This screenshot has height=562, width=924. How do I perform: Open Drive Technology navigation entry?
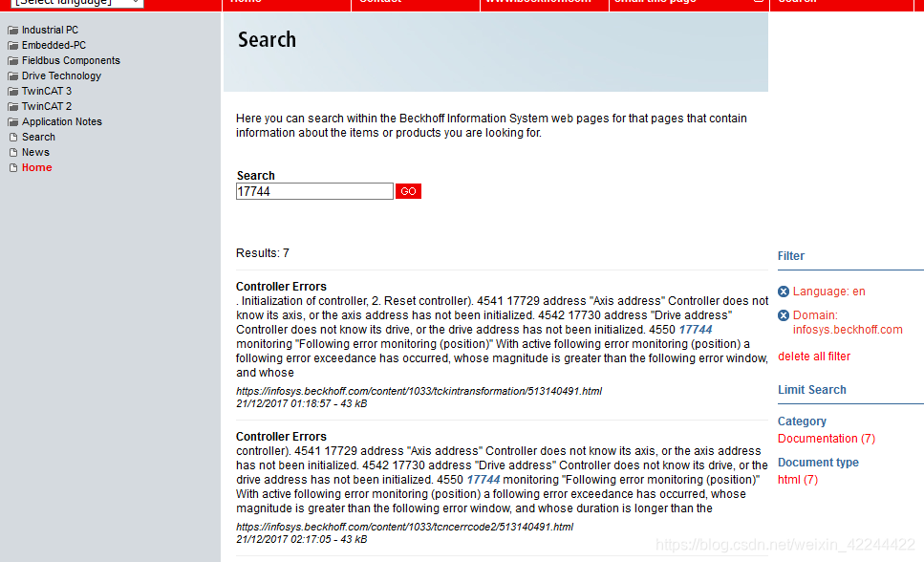(61, 76)
